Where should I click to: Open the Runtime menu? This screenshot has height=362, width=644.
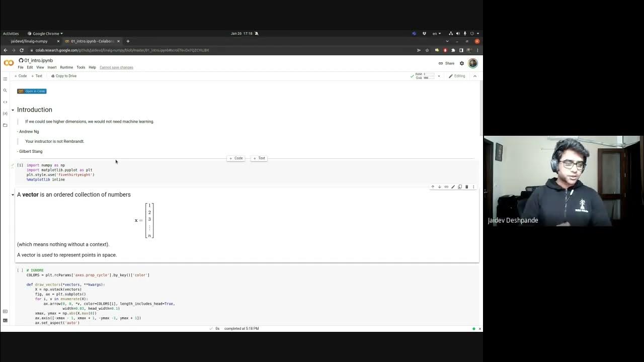(66, 67)
